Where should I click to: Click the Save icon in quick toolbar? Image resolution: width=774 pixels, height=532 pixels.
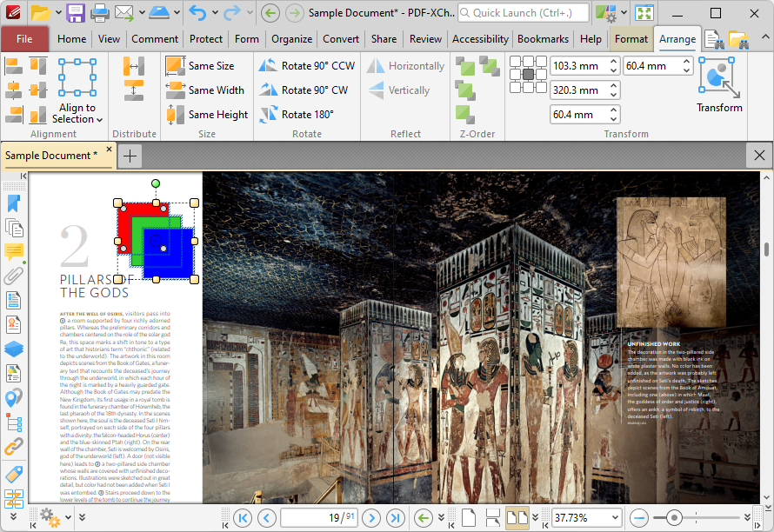(x=76, y=13)
